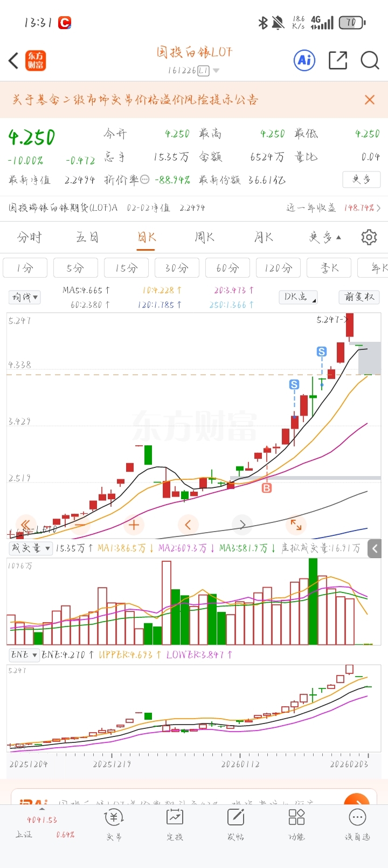Open the 发帖 post icon
The width and height of the screenshot is (388, 868).
tap(235, 825)
